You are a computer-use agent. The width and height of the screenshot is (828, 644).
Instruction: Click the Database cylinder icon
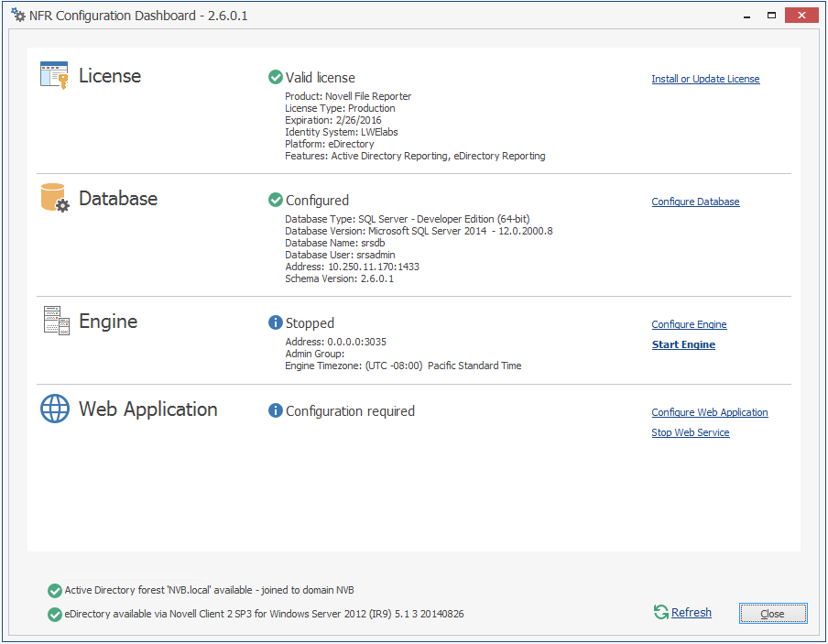point(55,198)
